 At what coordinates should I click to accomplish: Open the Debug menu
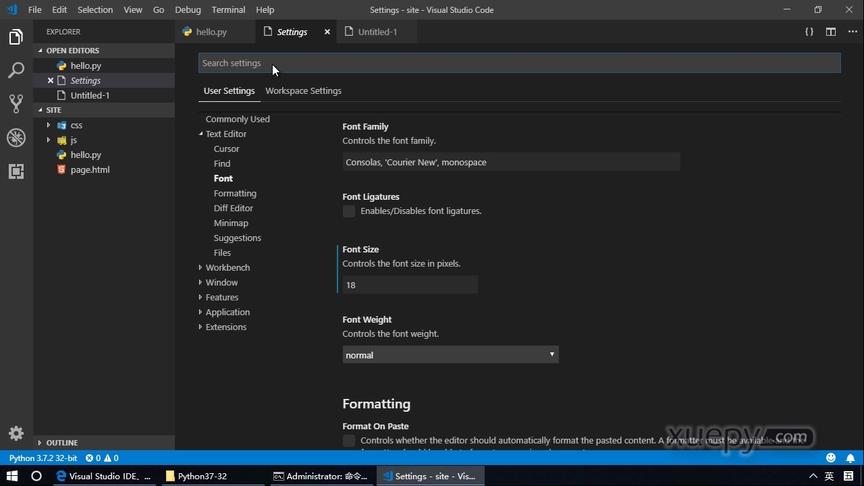click(188, 10)
